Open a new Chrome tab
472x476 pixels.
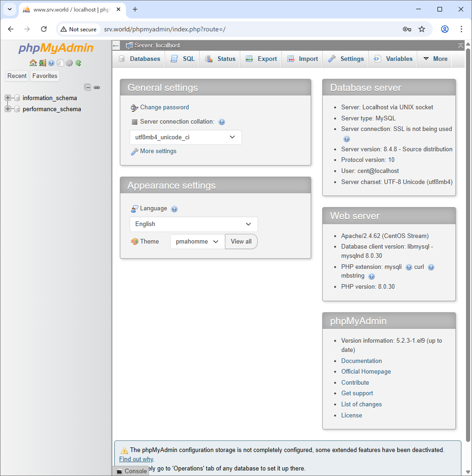[135, 9]
